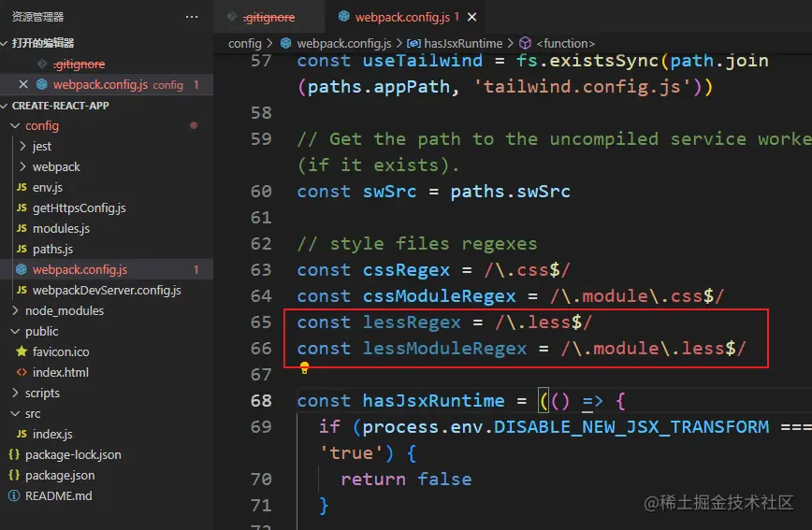Click the lightbulb code action icon

305,368
